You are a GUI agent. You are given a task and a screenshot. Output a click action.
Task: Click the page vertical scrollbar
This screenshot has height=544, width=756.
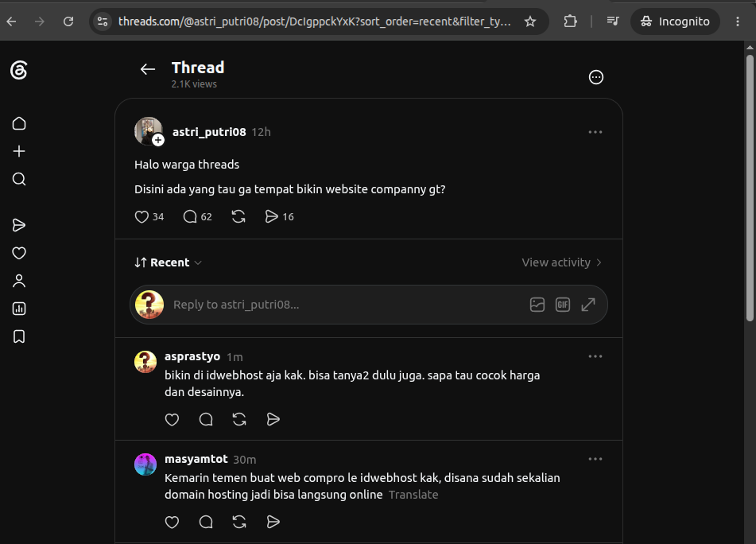(750, 188)
